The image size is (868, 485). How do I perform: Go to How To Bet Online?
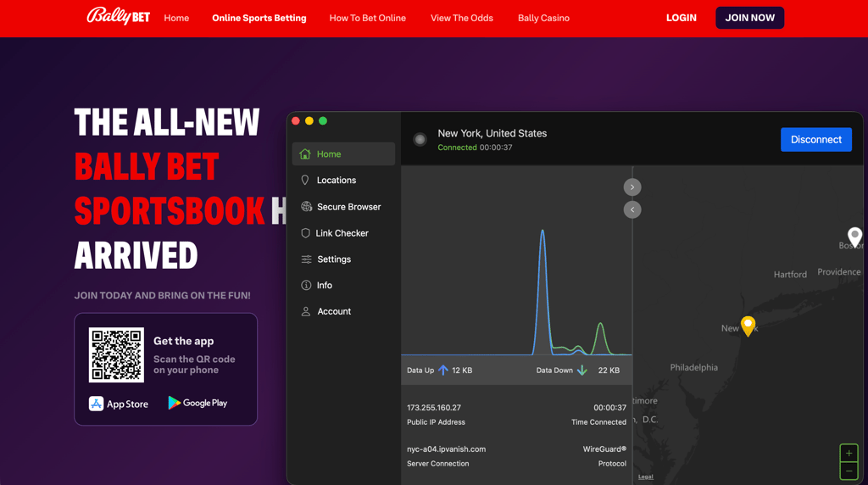pyautogui.click(x=368, y=19)
